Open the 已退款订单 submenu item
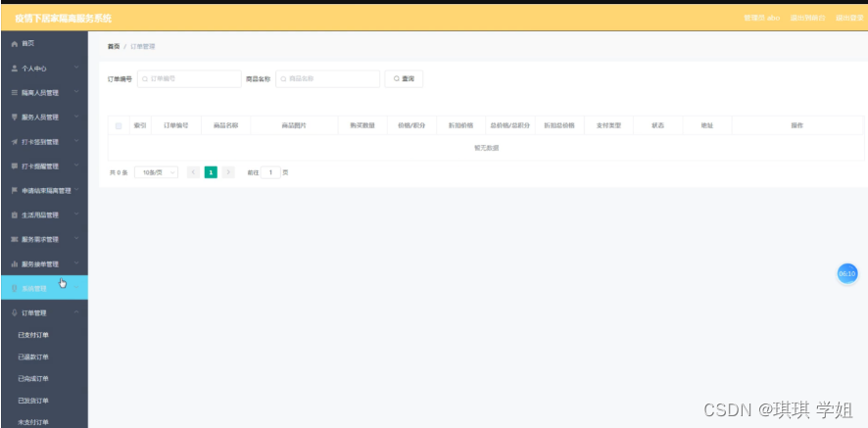This screenshot has height=428, width=868. [x=33, y=357]
